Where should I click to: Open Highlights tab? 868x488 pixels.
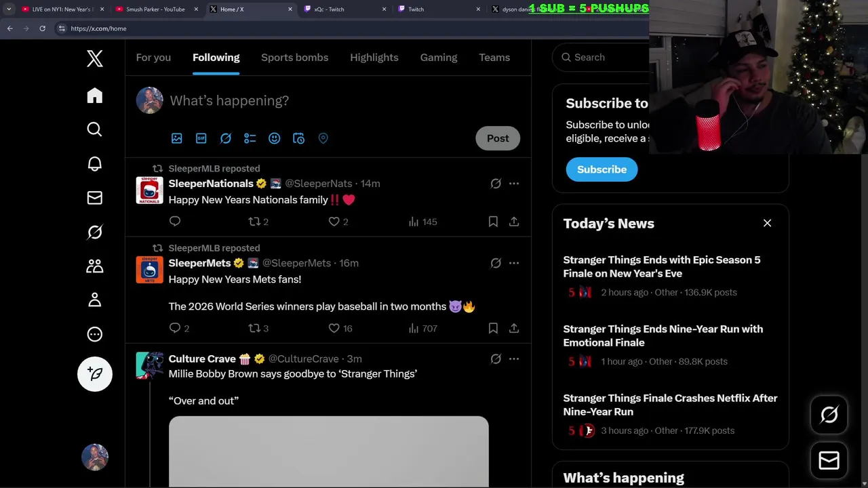[374, 58]
